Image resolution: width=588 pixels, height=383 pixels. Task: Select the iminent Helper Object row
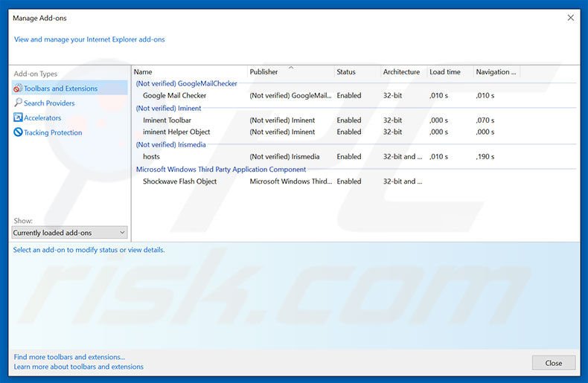click(176, 132)
